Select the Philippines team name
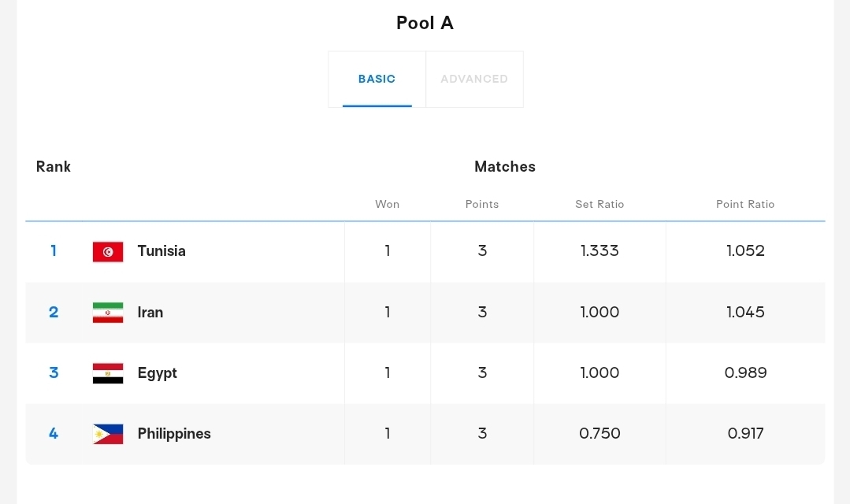Image resolution: width=850 pixels, height=504 pixels. click(x=174, y=434)
